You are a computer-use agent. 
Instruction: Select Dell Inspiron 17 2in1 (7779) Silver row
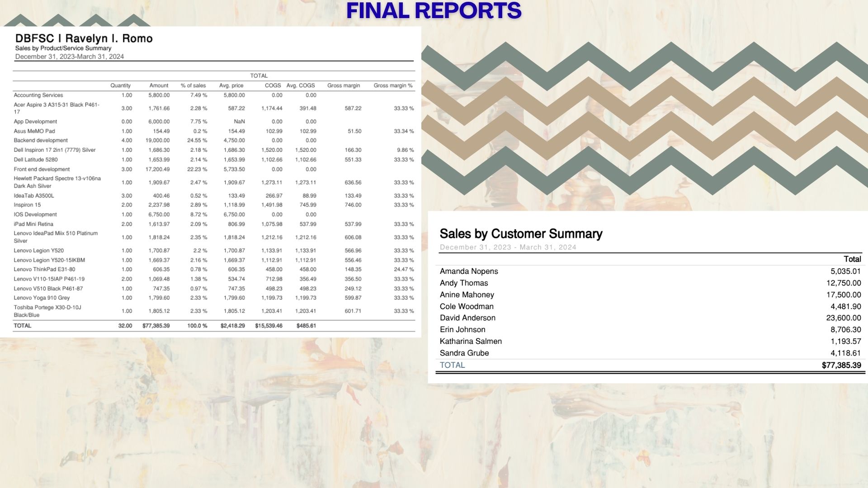pyautogui.click(x=214, y=150)
